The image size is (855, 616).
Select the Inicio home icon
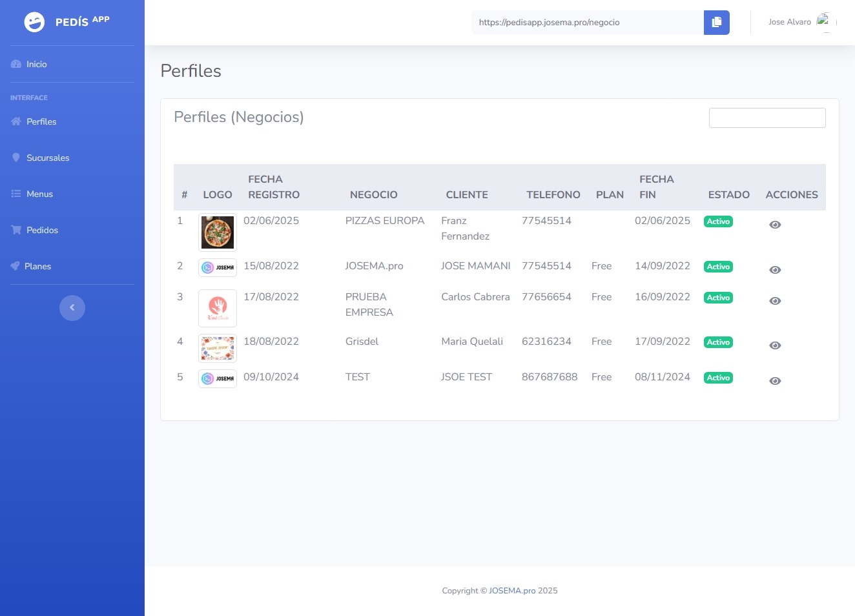(15, 64)
